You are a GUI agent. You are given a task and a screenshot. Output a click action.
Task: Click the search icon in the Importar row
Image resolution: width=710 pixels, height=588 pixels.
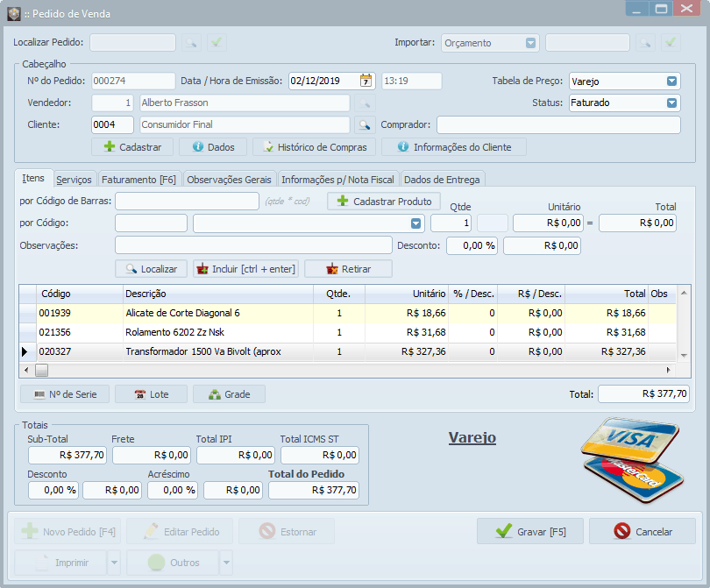645,43
